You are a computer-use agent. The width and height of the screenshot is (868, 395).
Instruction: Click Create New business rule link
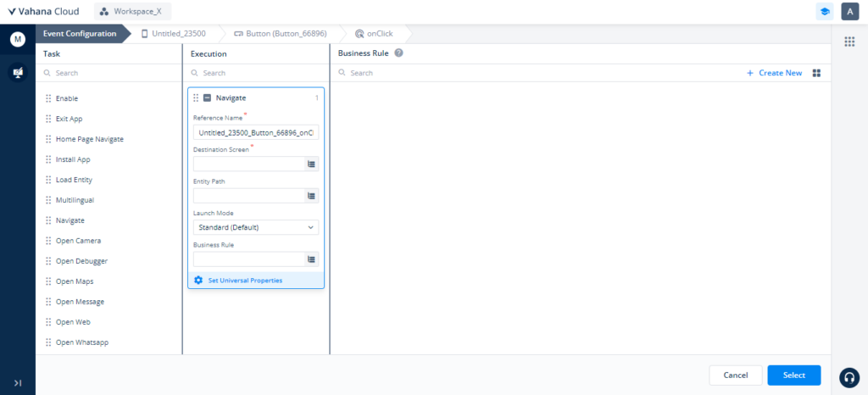(x=775, y=73)
